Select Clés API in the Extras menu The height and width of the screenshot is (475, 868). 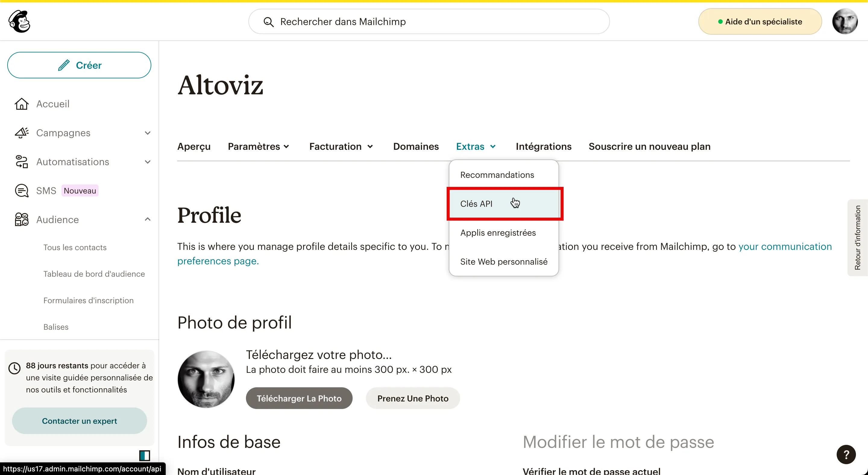[504, 204]
